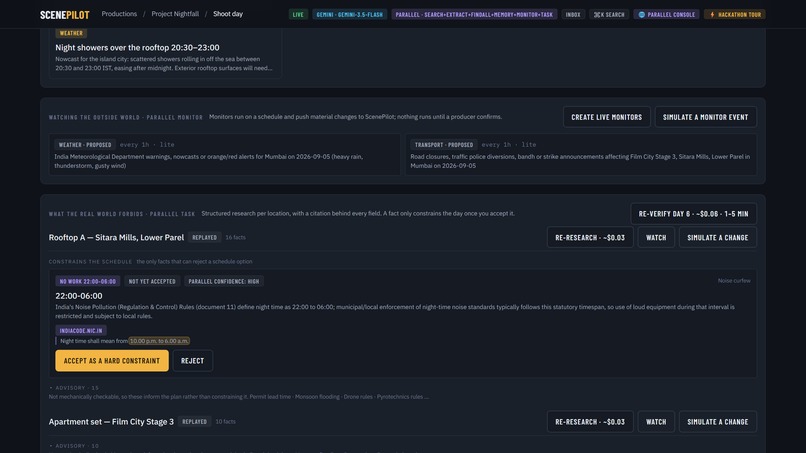
Task: Click Simulate a Change for Apartment set
Action: [718, 422]
